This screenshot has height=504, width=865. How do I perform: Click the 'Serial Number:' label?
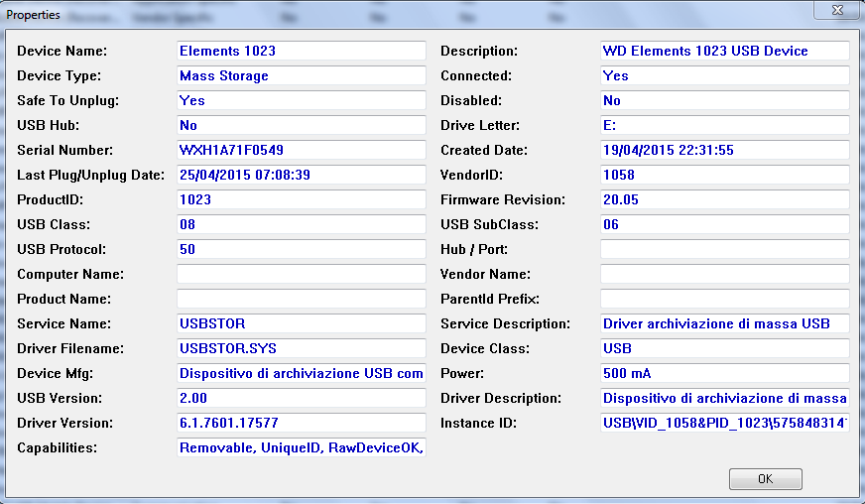coord(65,150)
